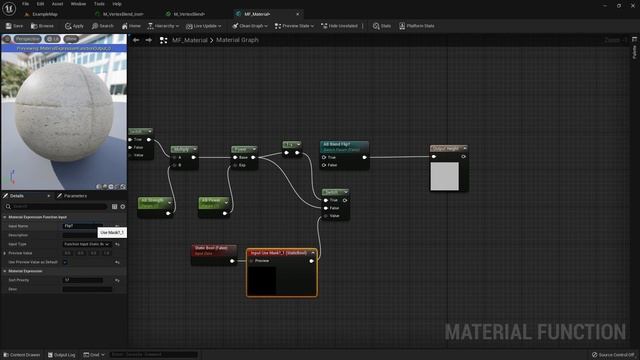640x360 pixels.
Task: Open the Hierarchy dropdown
Action: click(x=163, y=26)
